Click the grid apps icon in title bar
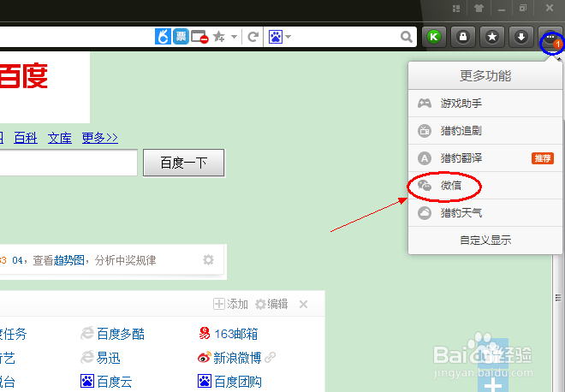This screenshot has height=392, width=565. (x=456, y=8)
